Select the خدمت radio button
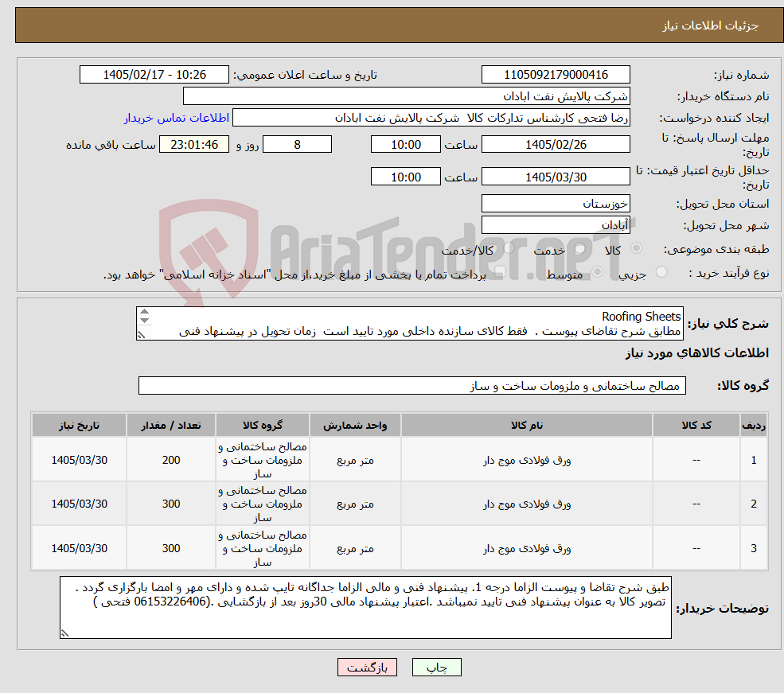This screenshot has width=784, height=693. [x=580, y=248]
